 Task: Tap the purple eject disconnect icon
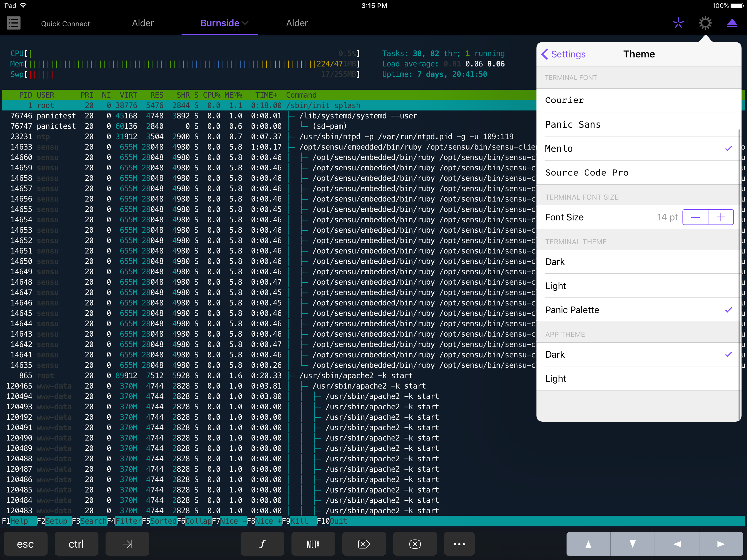(x=732, y=23)
